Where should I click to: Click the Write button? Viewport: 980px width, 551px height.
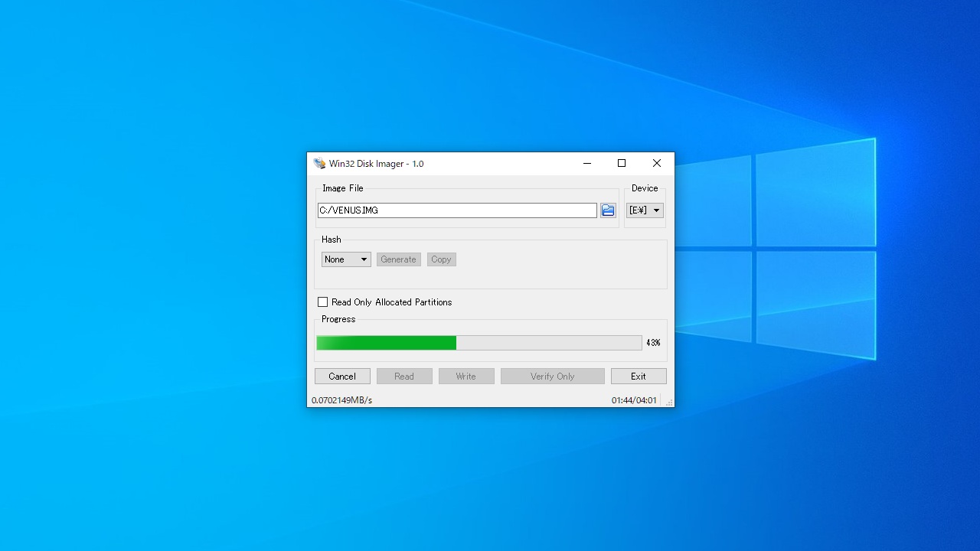click(x=466, y=377)
